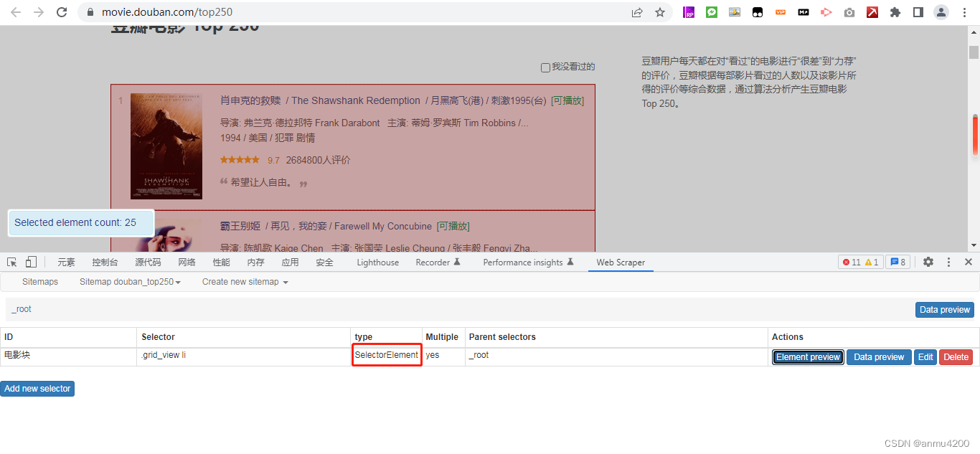
Task: Check the 我没看过的 checkbox
Action: tap(545, 67)
